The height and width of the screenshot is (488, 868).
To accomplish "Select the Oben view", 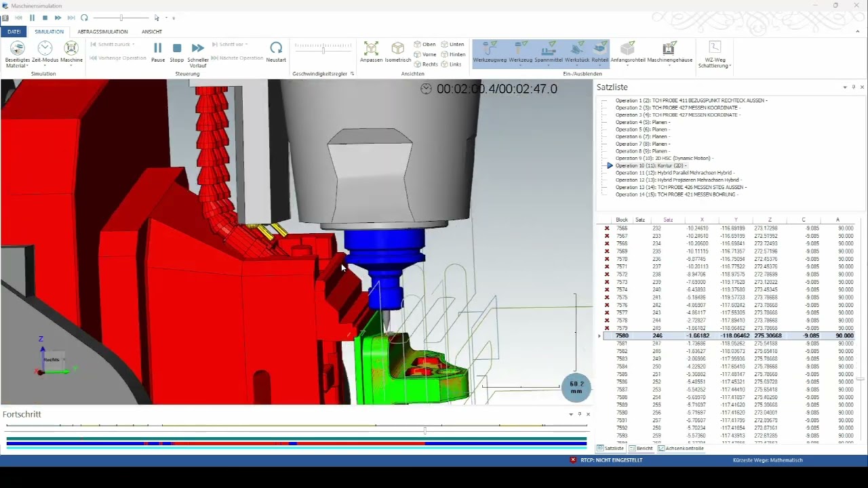I will (425, 44).
